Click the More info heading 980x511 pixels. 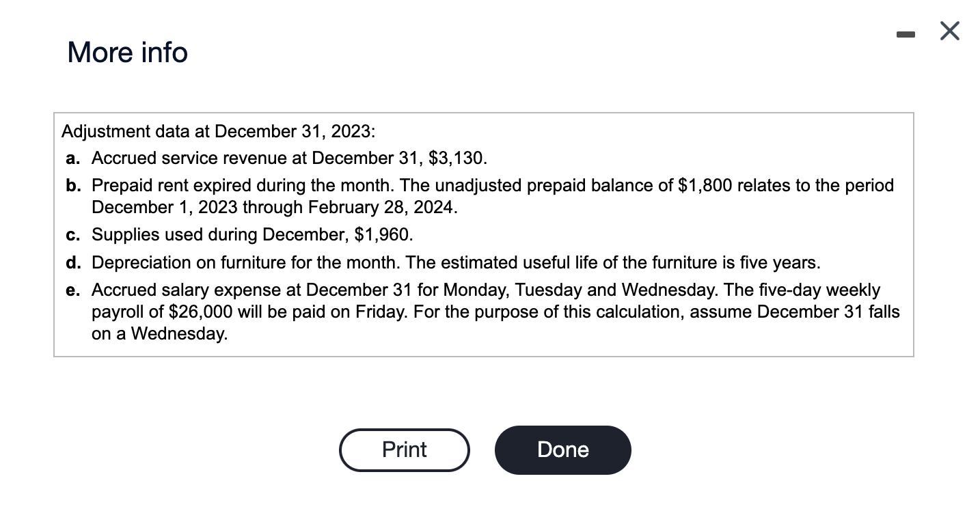pos(127,53)
